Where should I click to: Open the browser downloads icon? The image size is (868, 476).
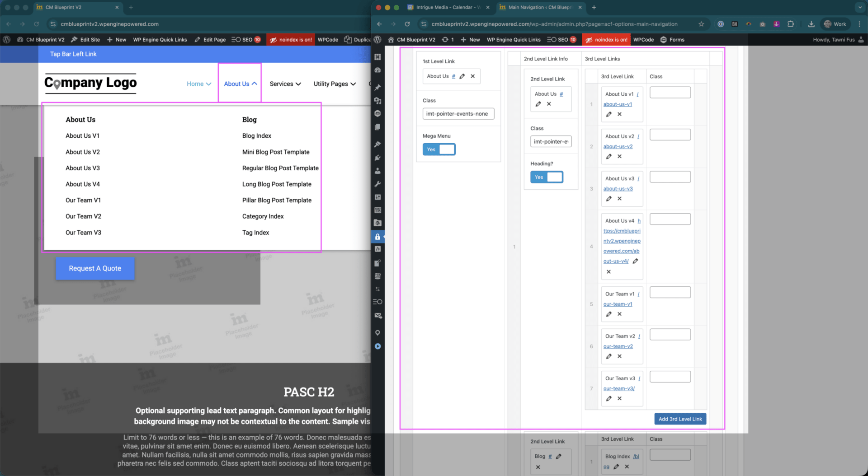(x=811, y=24)
